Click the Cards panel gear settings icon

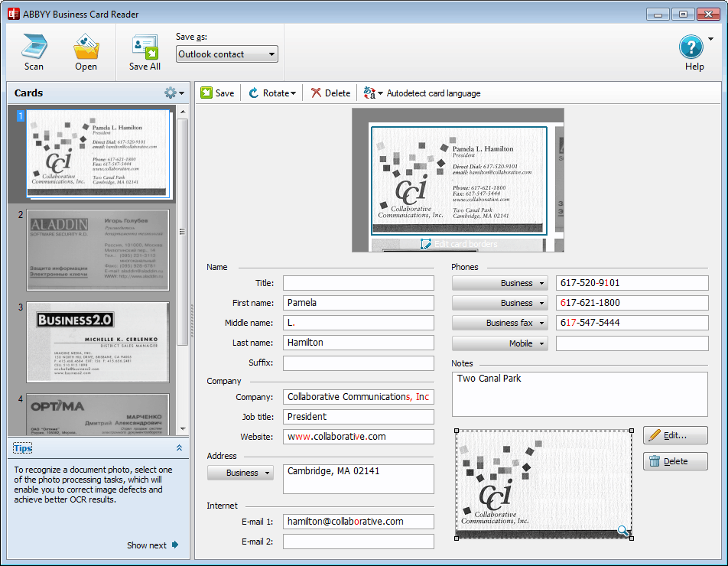click(x=171, y=93)
